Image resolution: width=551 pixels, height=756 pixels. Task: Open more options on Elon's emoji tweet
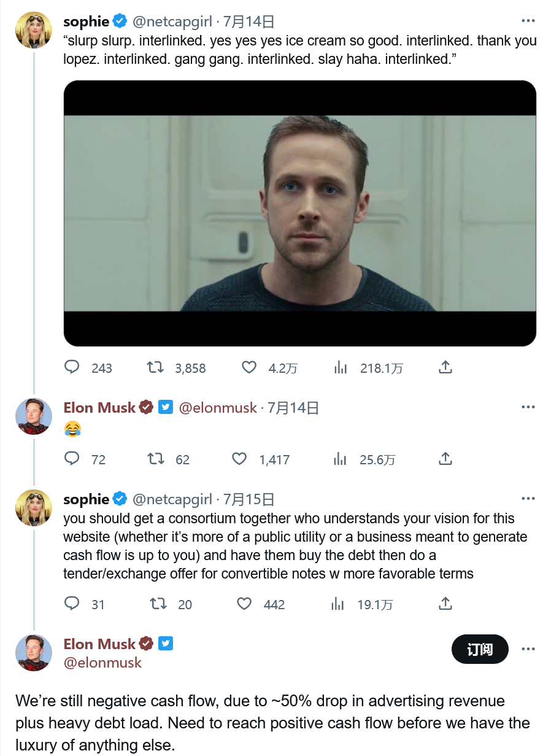pos(528,407)
